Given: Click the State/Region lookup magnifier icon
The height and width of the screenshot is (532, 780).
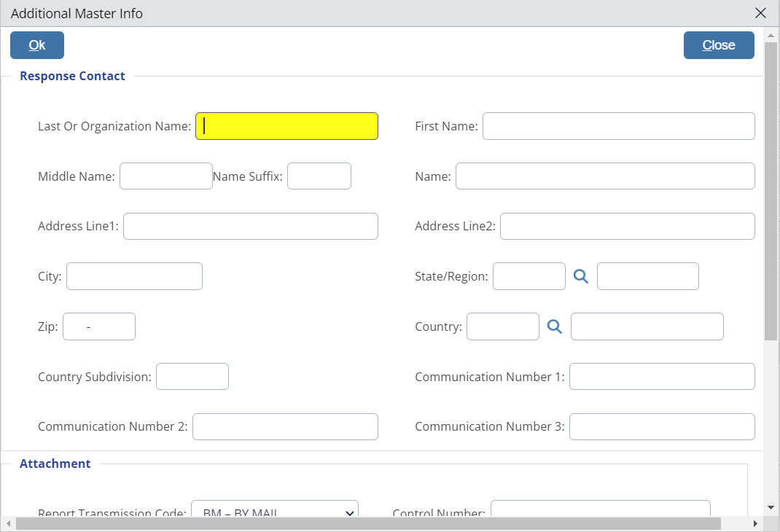Looking at the screenshot, I should (580, 276).
